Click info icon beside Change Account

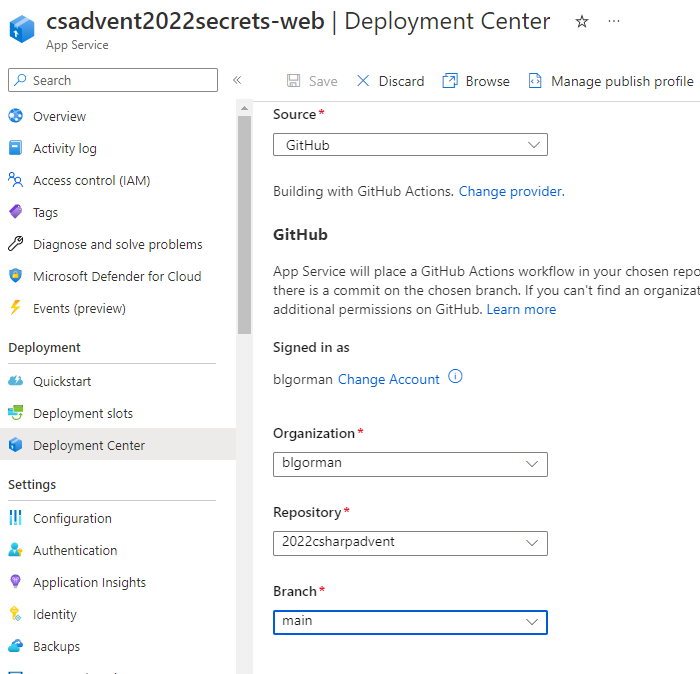pos(455,377)
